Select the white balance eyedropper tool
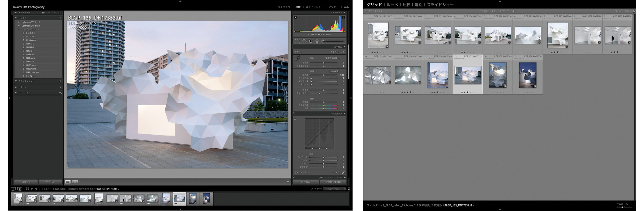The image size is (644, 211). (x=297, y=58)
